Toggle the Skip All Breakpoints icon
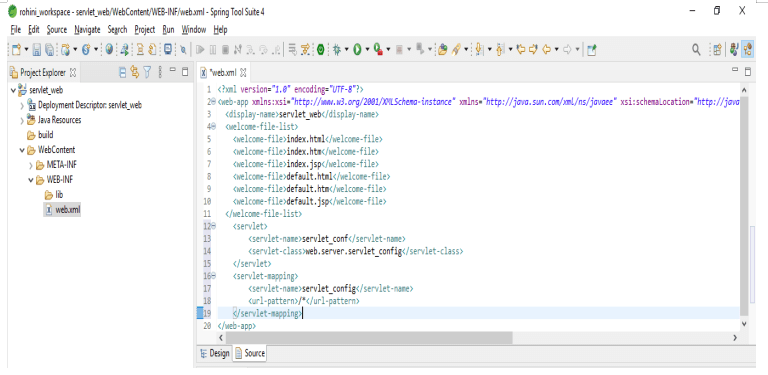Image resolution: width=768 pixels, height=375 pixels. (183, 49)
